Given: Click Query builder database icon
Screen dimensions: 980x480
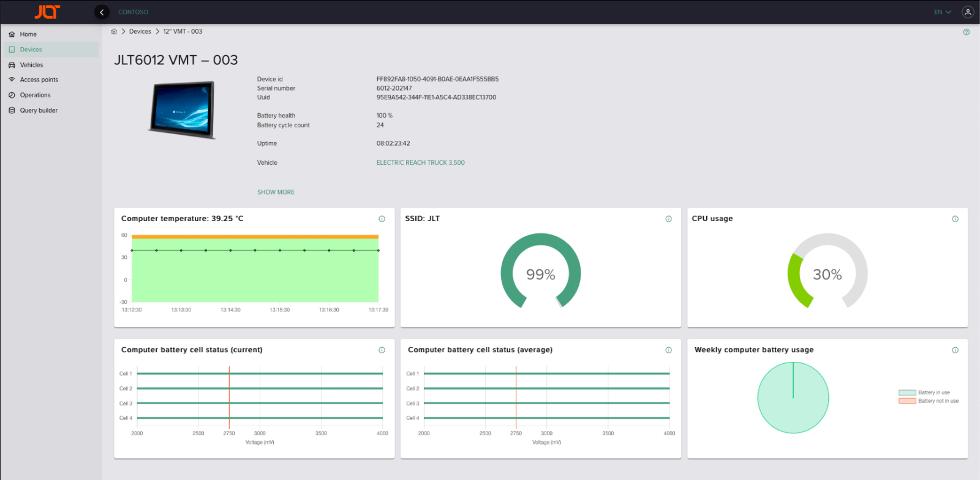Looking at the screenshot, I should [x=12, y=110].
